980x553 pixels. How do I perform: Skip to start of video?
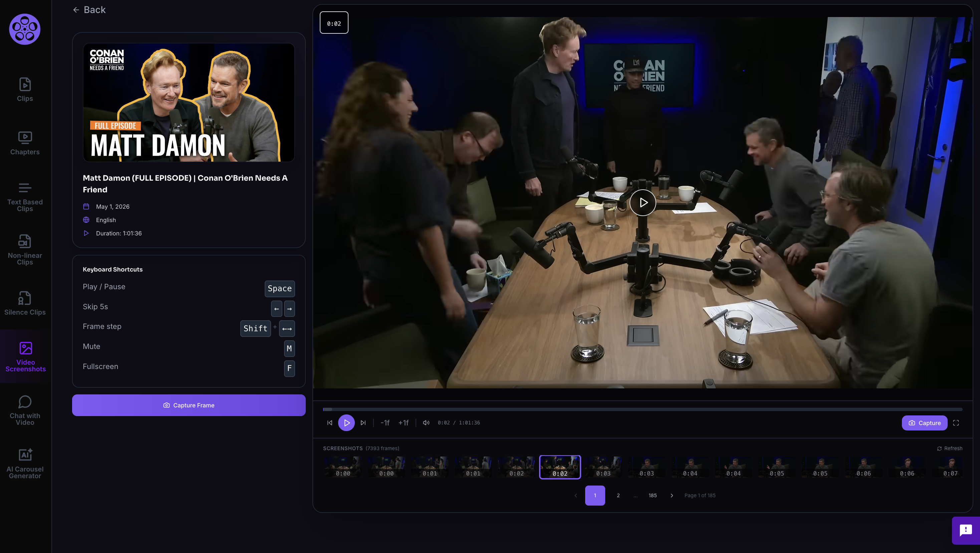[x=329, y=422]
